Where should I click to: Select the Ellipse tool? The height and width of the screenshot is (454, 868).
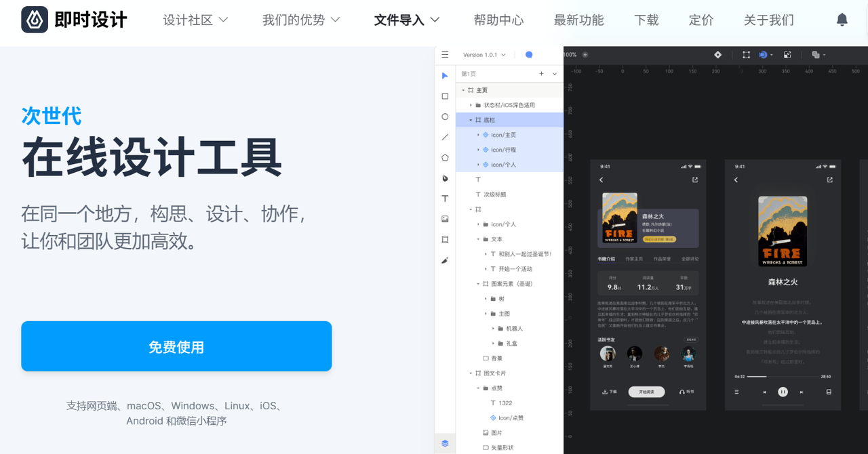click(445, 117)
